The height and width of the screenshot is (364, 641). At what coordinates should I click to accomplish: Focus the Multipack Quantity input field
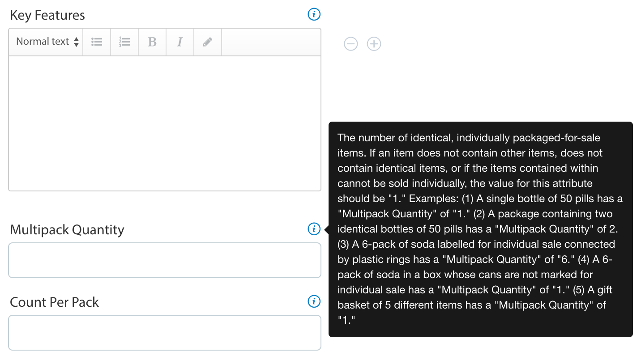coord(165,260)
